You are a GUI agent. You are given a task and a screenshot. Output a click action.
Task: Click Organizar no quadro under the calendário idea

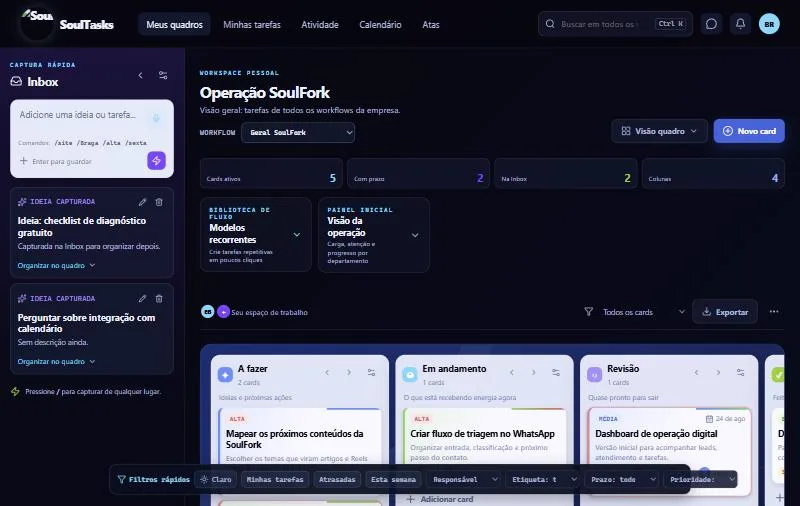point(56,362)
